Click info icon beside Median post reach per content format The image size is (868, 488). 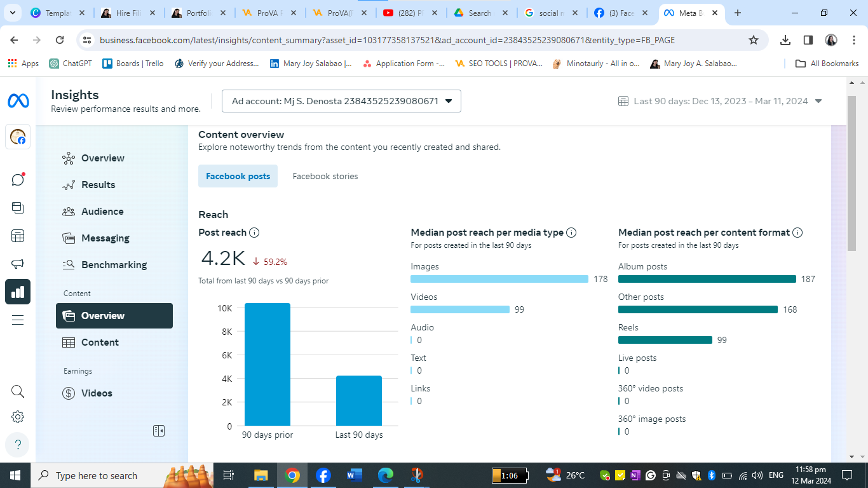coord(797,233)
